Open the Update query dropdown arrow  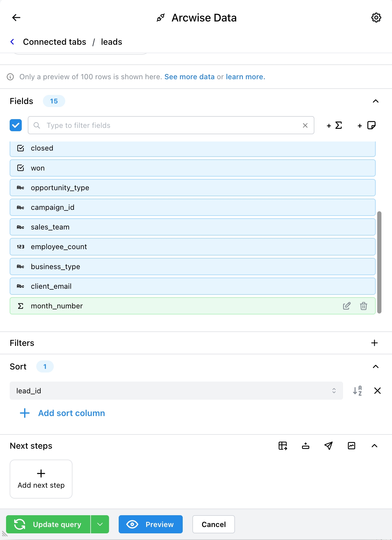(x=100, y=524)
